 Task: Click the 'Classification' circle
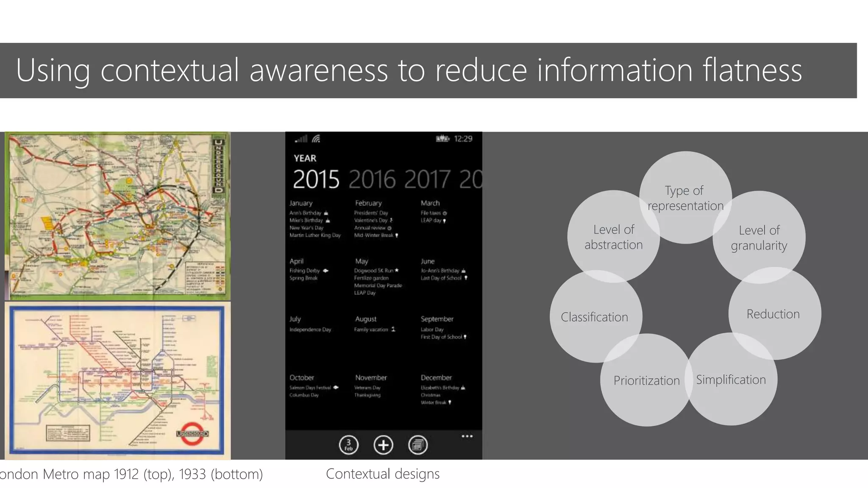tap(596, 316)
